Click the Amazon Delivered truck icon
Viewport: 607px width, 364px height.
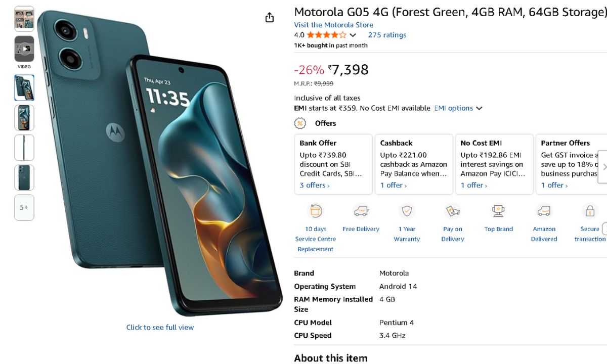544,211
